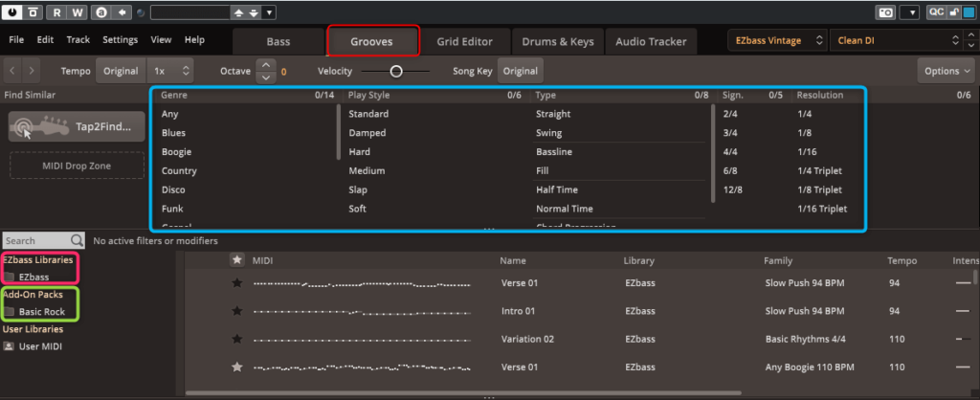Step to next preset using down chevron
This screenshot has height=400, width=980.
(x=970, y=46)
